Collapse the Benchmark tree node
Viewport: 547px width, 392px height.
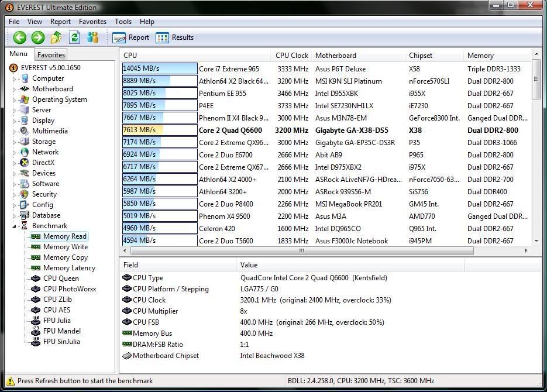coord(14,226)
